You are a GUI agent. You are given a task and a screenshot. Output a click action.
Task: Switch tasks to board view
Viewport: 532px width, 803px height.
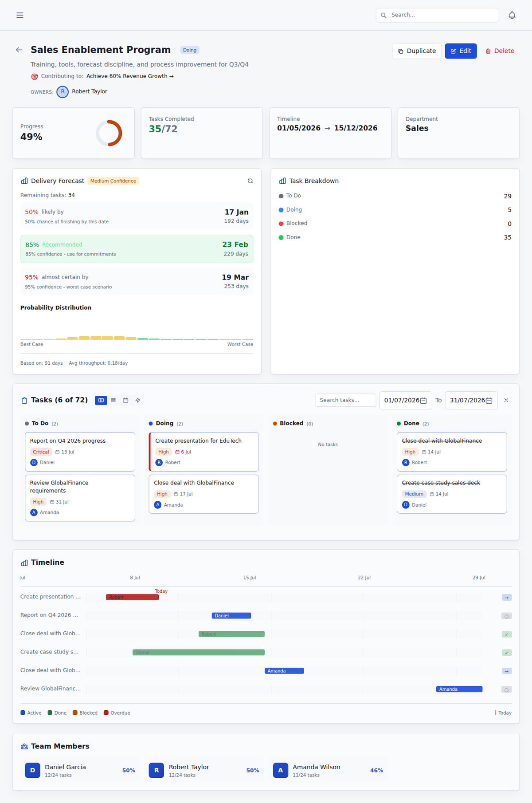(x=101, y=400)
